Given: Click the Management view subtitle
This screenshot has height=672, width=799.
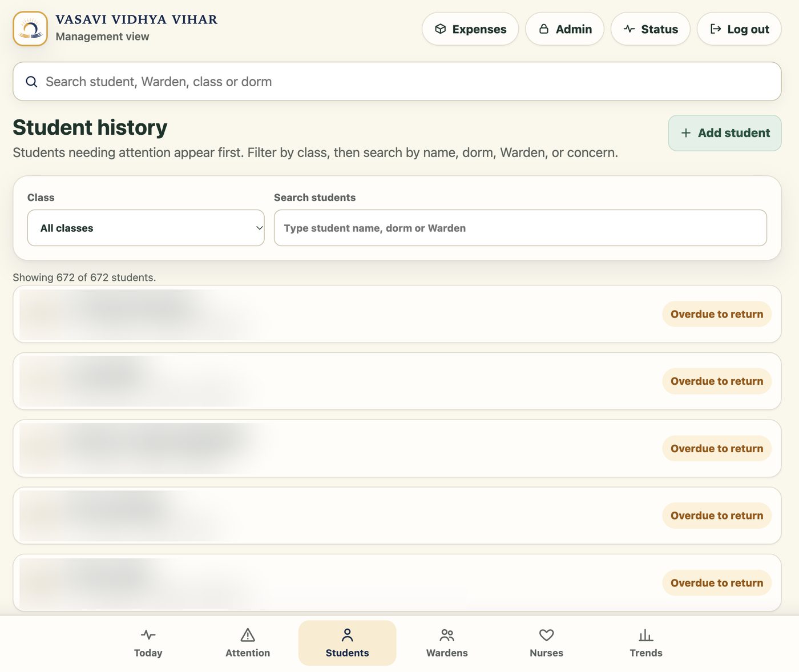Looking at the screenshot, I should click(102, 37).
